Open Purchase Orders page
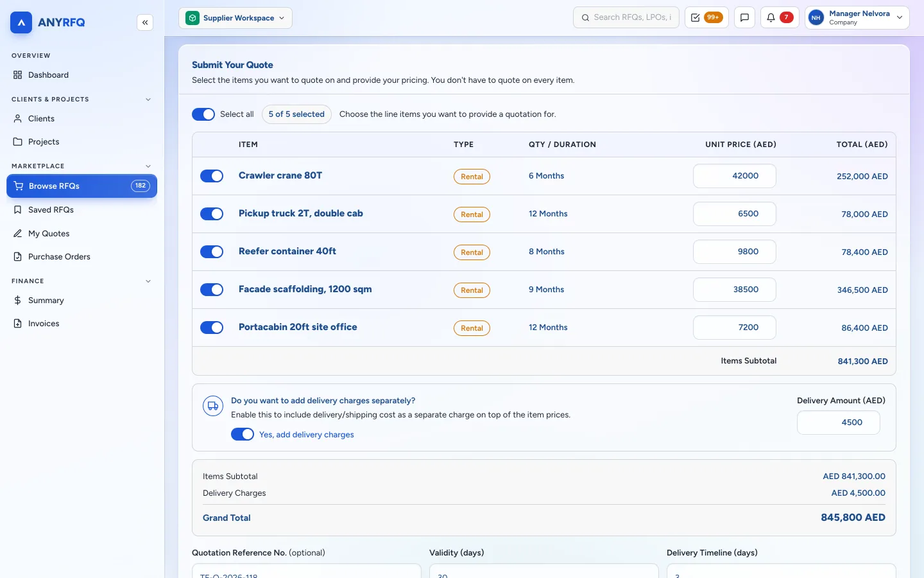The image size is (924, 578). point(81,257)
